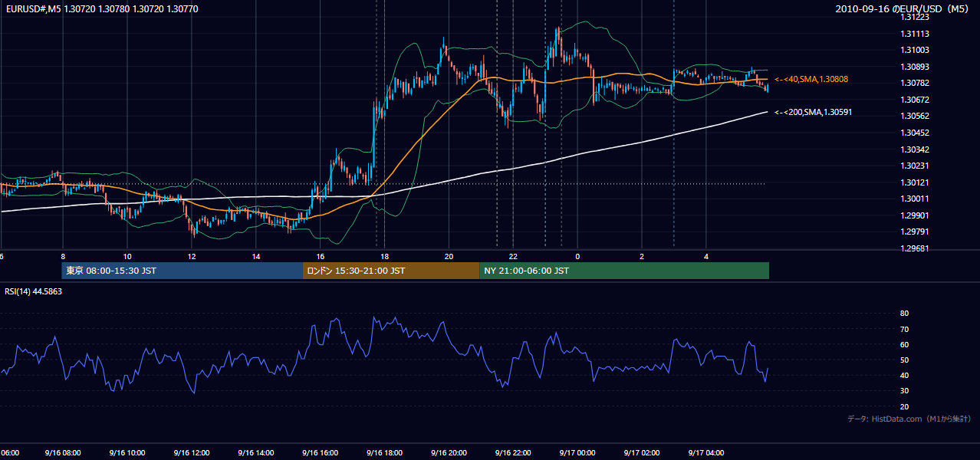Click the 9/16 12:00 time label

pos(191,453)
